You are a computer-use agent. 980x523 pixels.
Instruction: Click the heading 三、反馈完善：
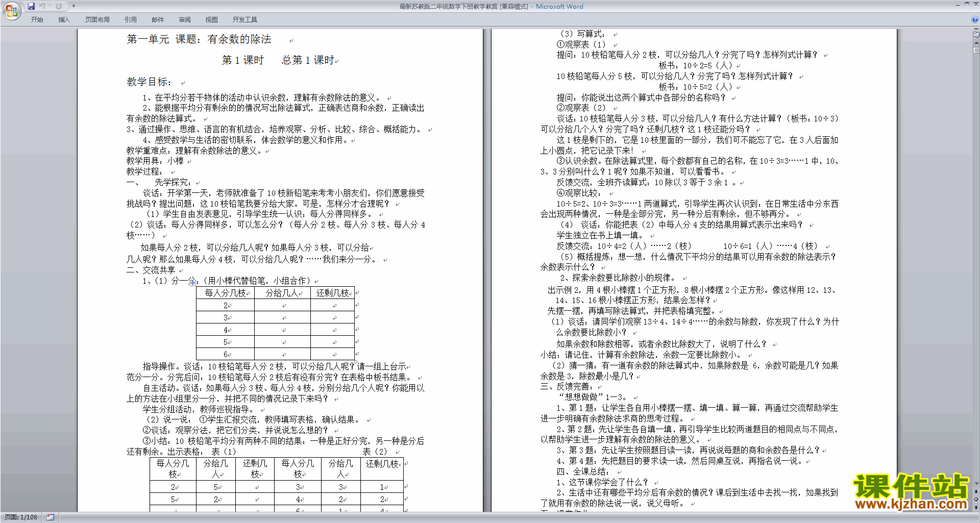point(567,386)
